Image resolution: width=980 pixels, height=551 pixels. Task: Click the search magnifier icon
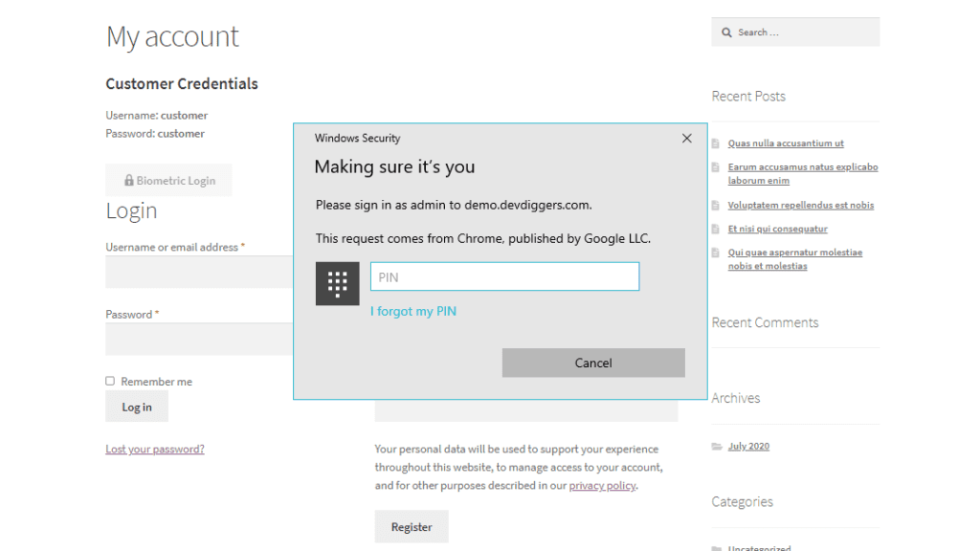tap(726, 33)
